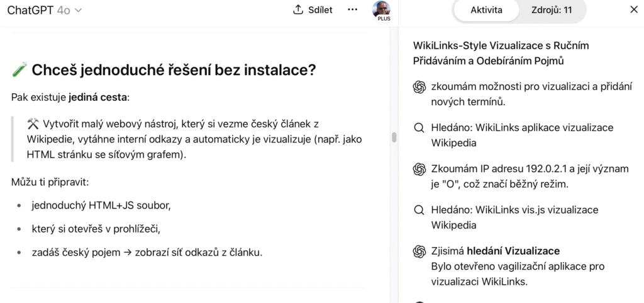The image size is (644, 303).
Task: Click search entry 'Hledáno: WikiLinks aplikace vizualizace'
Action: click(x=522, y=135)
